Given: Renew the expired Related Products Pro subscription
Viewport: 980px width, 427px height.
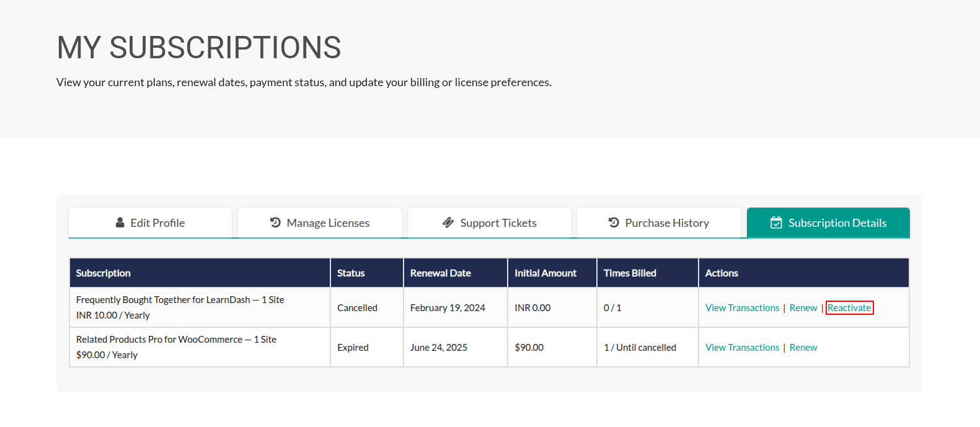Looking at the screenshot, I should (x=803, y=348).
